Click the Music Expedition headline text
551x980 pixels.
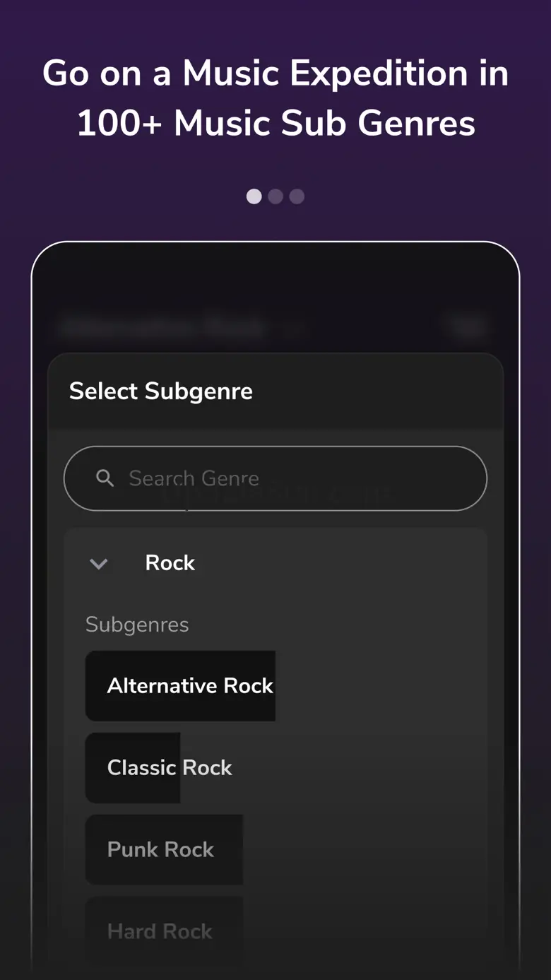275,73
